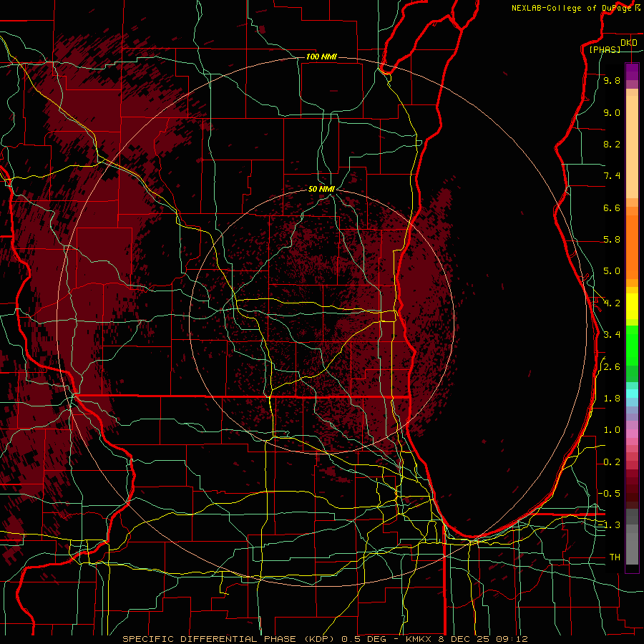Click the 4.2 color scale value
The image size is (644, 644).
coord(612,303)
